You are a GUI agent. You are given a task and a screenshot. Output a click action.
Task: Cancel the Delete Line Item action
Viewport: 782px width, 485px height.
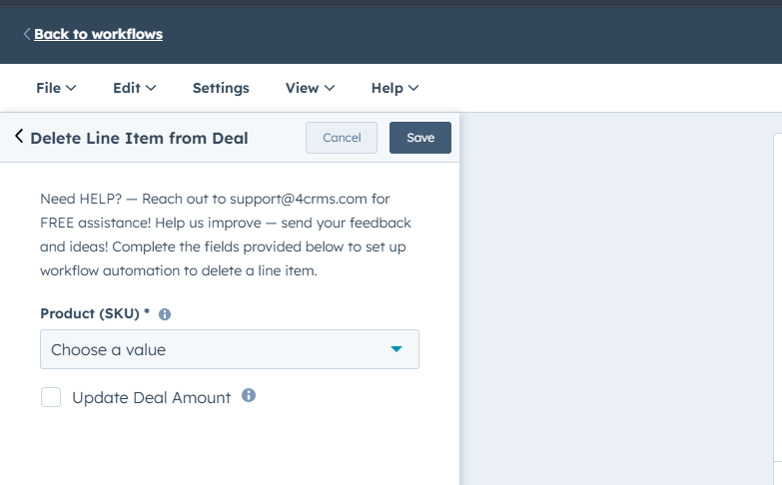tap(342, 138)
